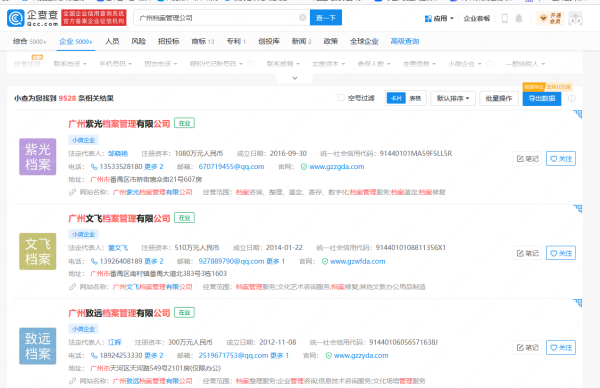Show 更多 2 phone numbers for 紫光档案

[154, 167]
